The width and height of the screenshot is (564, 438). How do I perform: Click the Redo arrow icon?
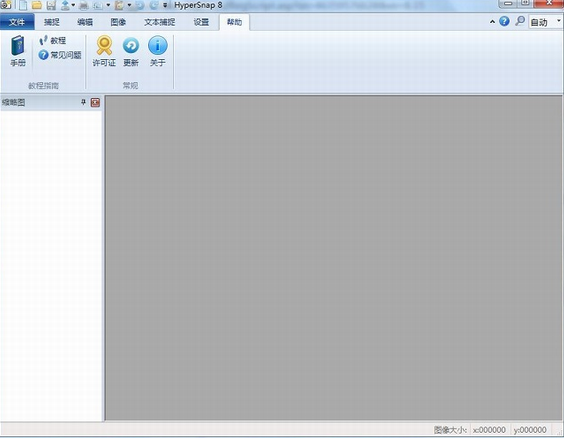[154, 5]
